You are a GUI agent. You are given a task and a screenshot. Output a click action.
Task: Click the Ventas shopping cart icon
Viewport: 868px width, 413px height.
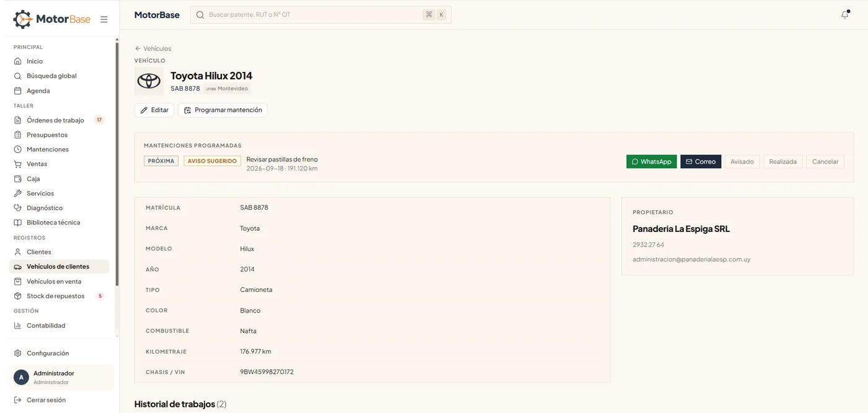pos(18,164)
